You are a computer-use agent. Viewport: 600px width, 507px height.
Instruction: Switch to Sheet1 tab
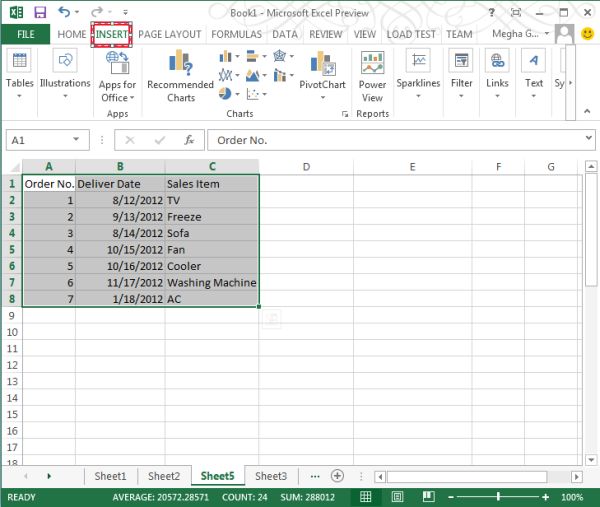click(x=110, y=476)
